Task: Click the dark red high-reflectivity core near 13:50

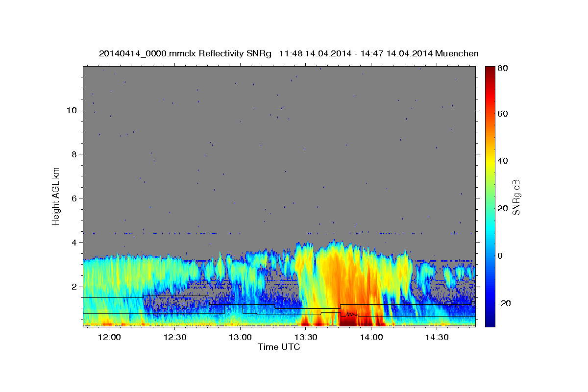Action: click(x=349, y=320)
